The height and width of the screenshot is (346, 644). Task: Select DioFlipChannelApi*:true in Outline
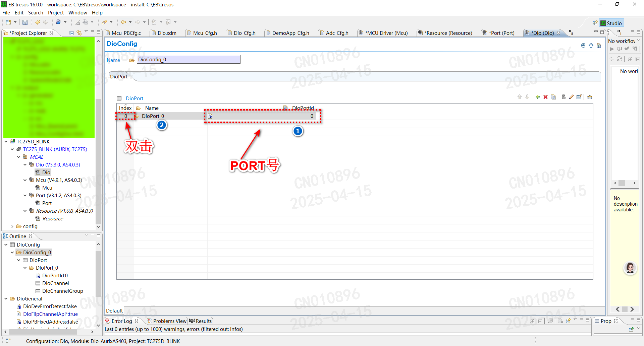[x=50, y=314]
